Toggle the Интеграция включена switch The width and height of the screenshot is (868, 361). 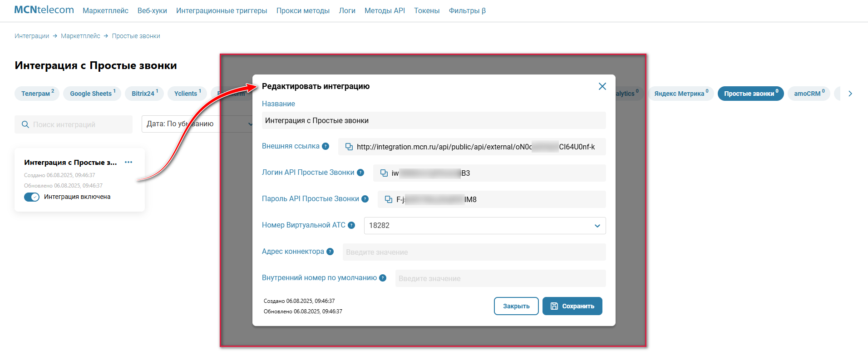(32, 197)
